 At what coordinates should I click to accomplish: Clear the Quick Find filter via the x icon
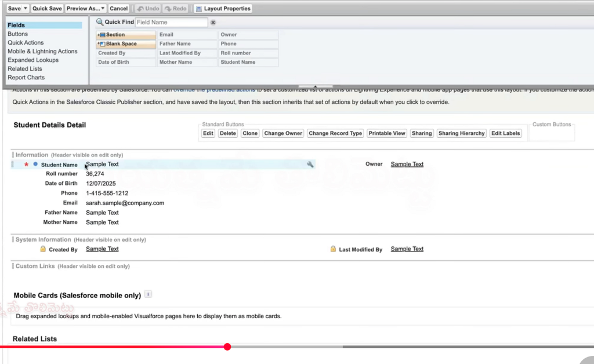(x=213, y=22)
